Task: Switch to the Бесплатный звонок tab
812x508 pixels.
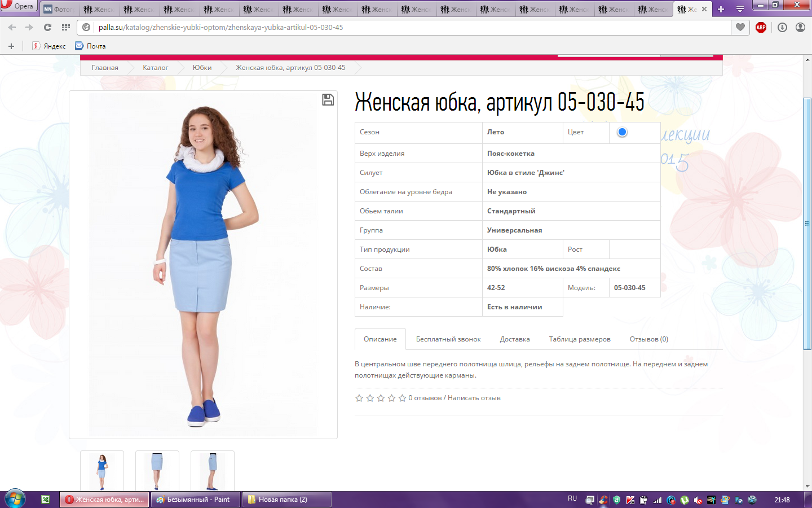Action: 448,339
